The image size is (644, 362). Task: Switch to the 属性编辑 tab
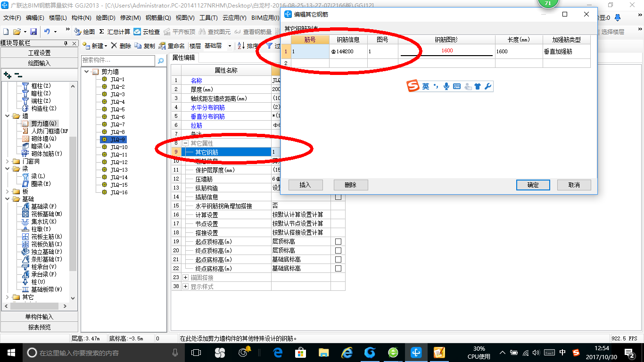pyautogui.click(x=184, y=58)
